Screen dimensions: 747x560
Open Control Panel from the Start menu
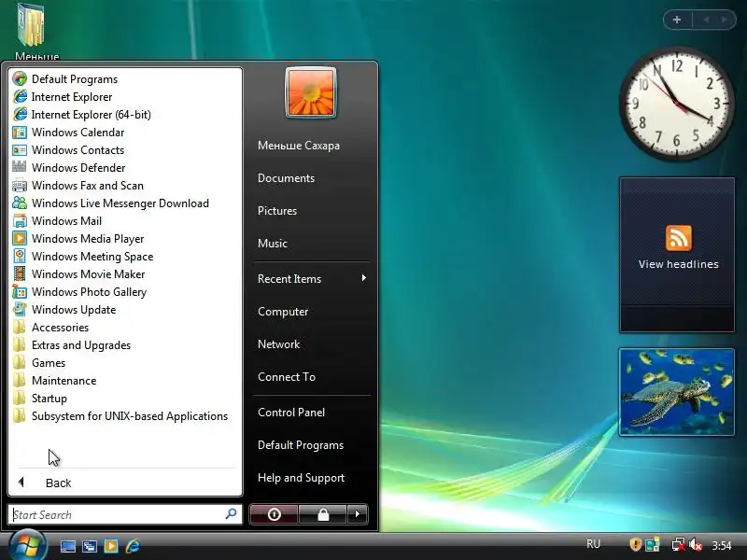(291, 413)
